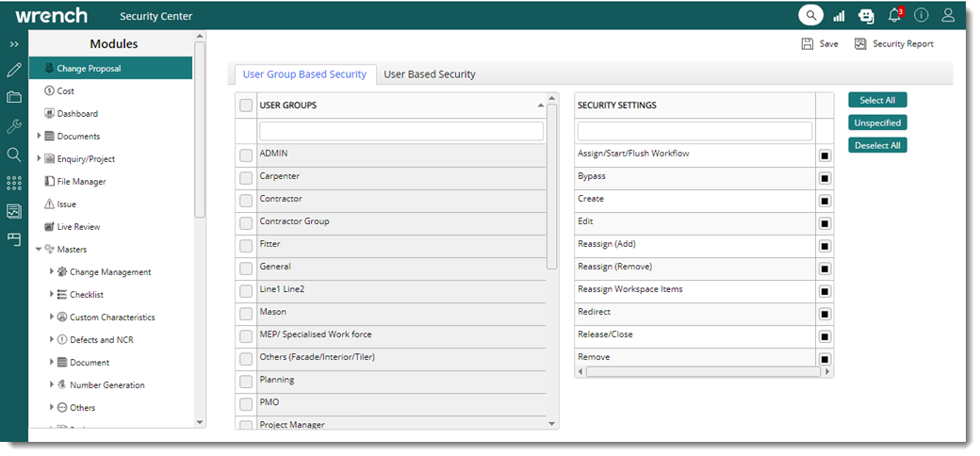
Task: Click the User Groups filter text box
Action: (401, 131)
